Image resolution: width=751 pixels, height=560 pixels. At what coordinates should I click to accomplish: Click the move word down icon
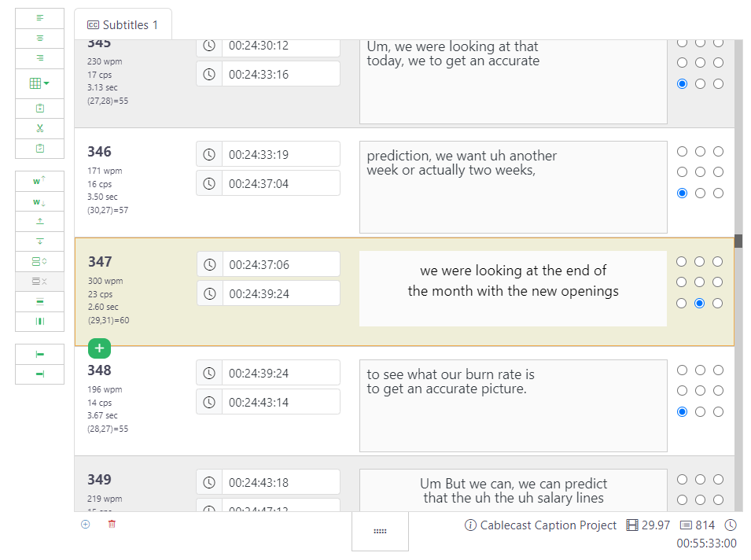tap(39, 201)
